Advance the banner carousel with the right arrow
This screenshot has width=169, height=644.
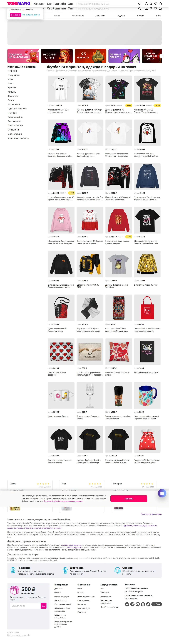click(x=161, y=56)
